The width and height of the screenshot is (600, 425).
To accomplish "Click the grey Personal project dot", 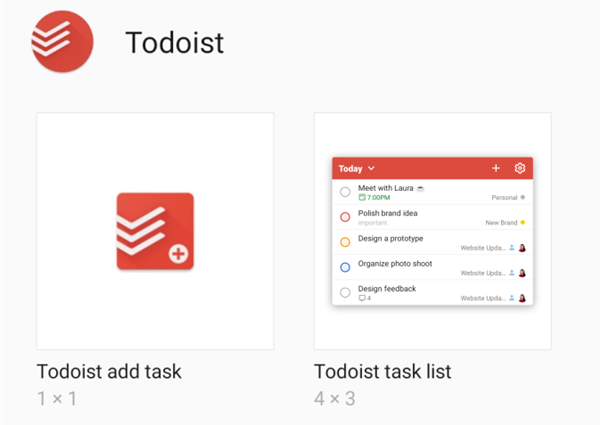I will 523,197.
